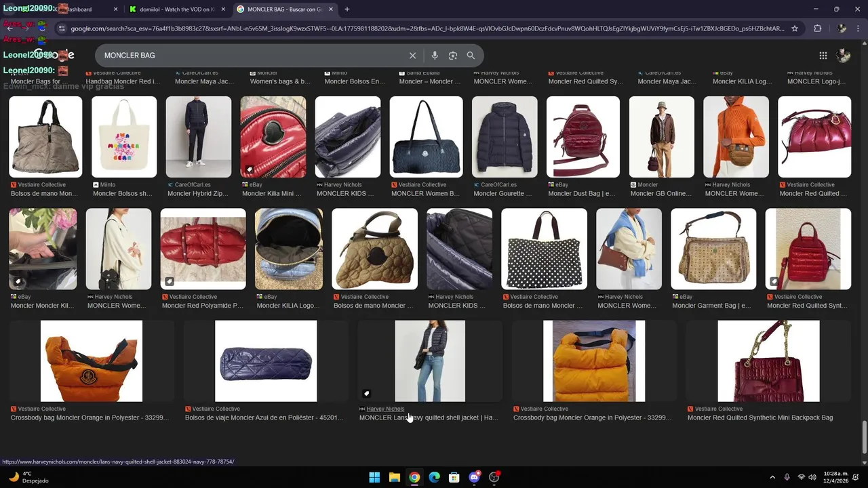Close the dashboard tab
This screenshot has height=488, width=868.
point(115,9)
